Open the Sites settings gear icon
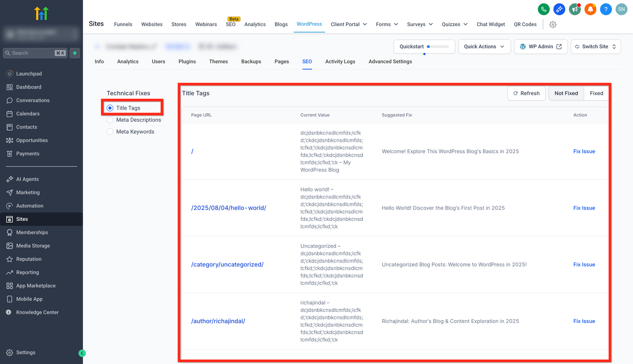Image resolution: width=633 pixels, height=364 pixels. point(553,24)
